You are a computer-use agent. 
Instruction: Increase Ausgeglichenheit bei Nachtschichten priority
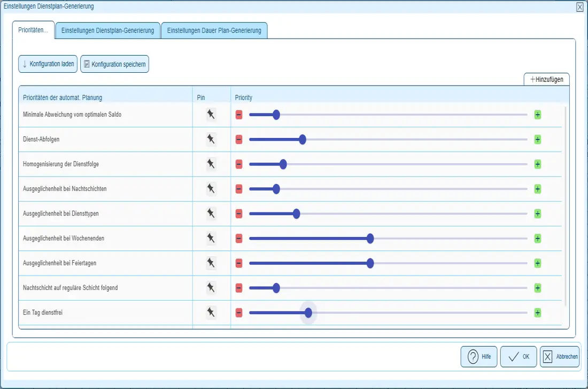537,189
